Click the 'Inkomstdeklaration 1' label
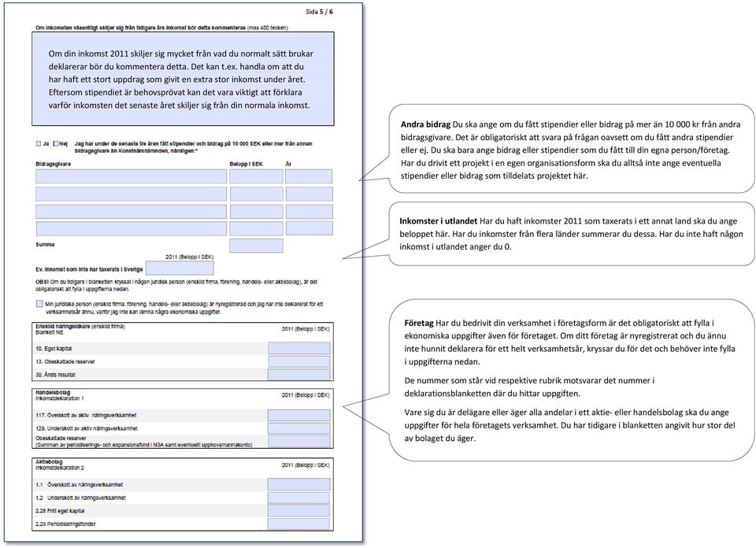Image resolution: width=756 pixels, height=548 pixels. [60, 398]
